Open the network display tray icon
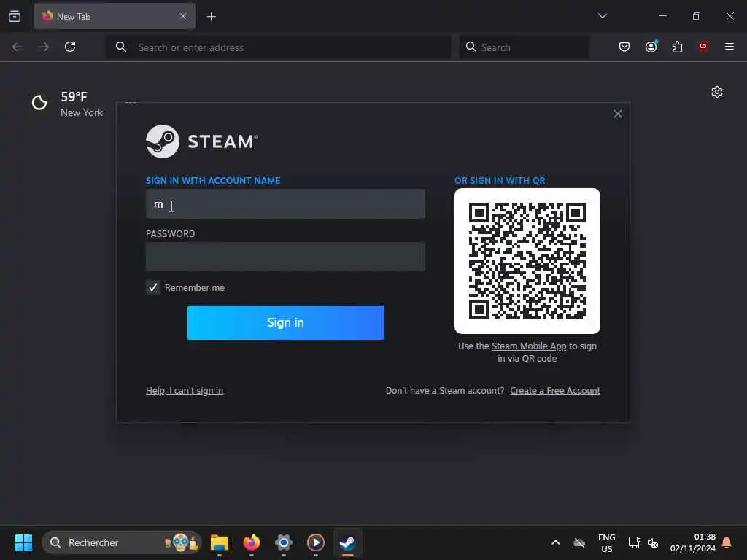The height and width of the screenshot is (560, 747). [634, 542]
